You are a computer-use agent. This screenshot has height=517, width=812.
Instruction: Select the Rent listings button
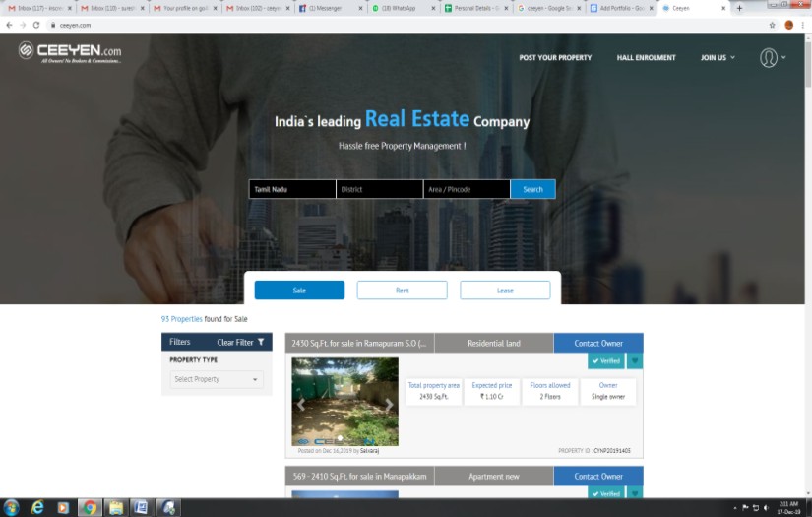click(402, 291)
